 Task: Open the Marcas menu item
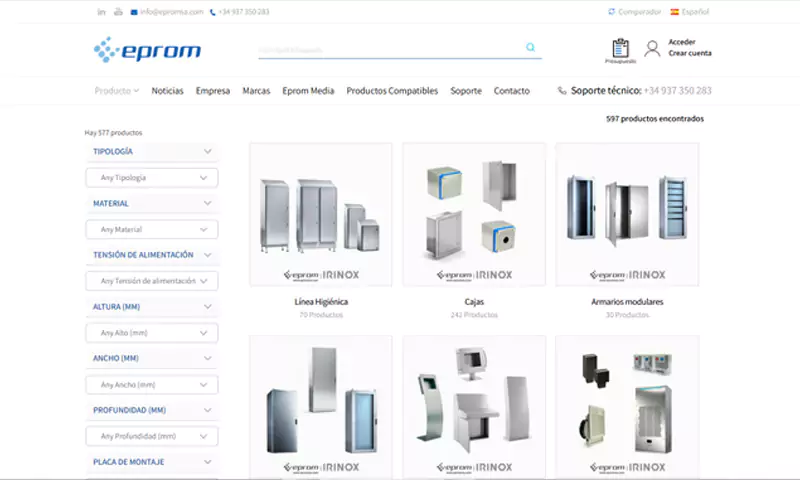[256, 91]
